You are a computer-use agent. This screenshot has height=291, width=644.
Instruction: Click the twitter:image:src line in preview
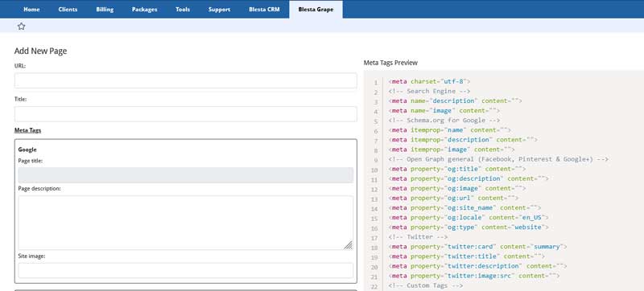coord(474,276)
